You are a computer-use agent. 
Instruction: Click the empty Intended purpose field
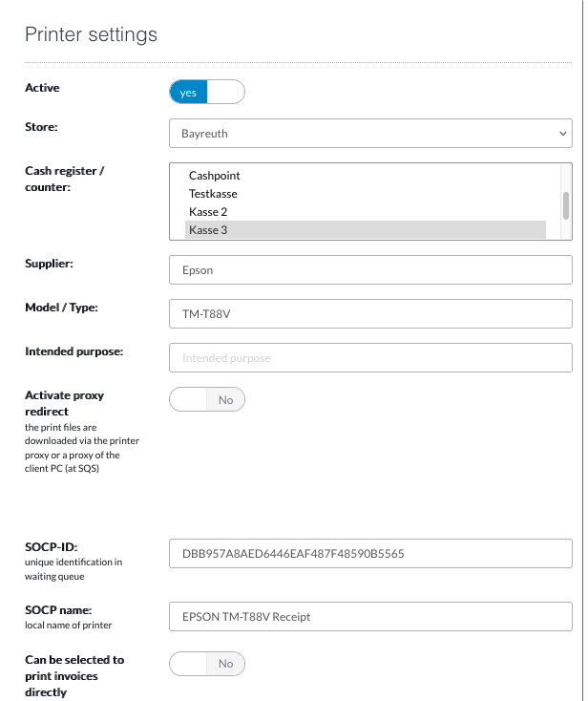(370, 357)
